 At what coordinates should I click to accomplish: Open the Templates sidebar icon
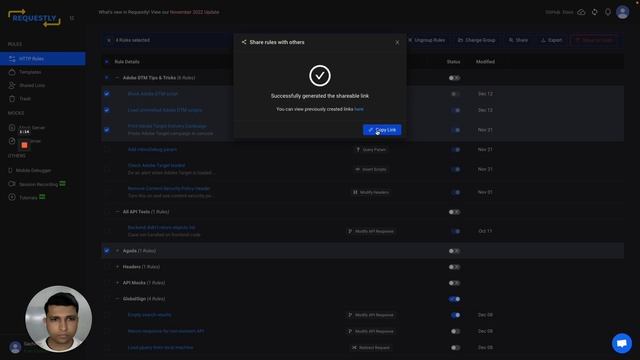pos(12,72)
